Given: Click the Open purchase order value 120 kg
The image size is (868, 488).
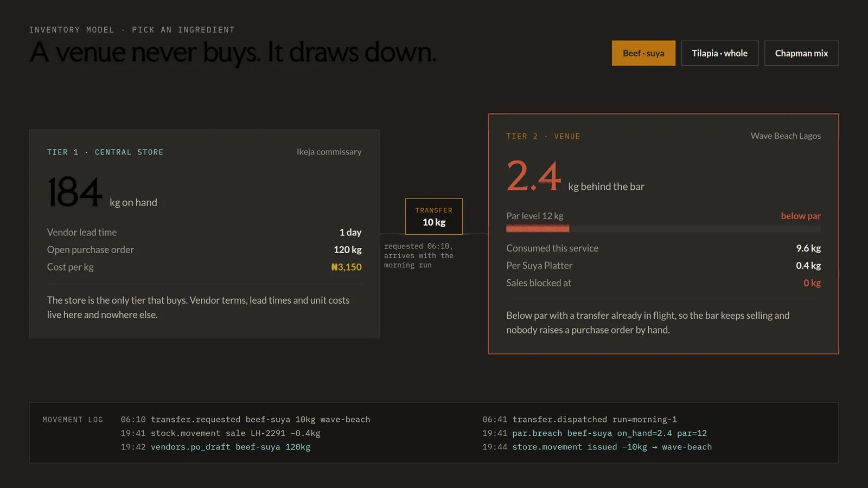Looking at the screenshot, I should tap(347, 249).
